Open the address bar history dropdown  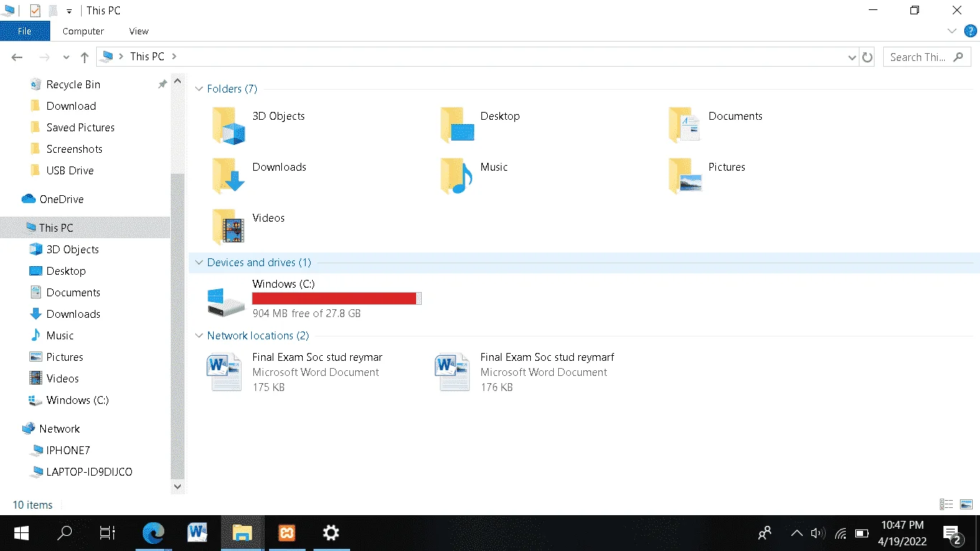point(852,57)
